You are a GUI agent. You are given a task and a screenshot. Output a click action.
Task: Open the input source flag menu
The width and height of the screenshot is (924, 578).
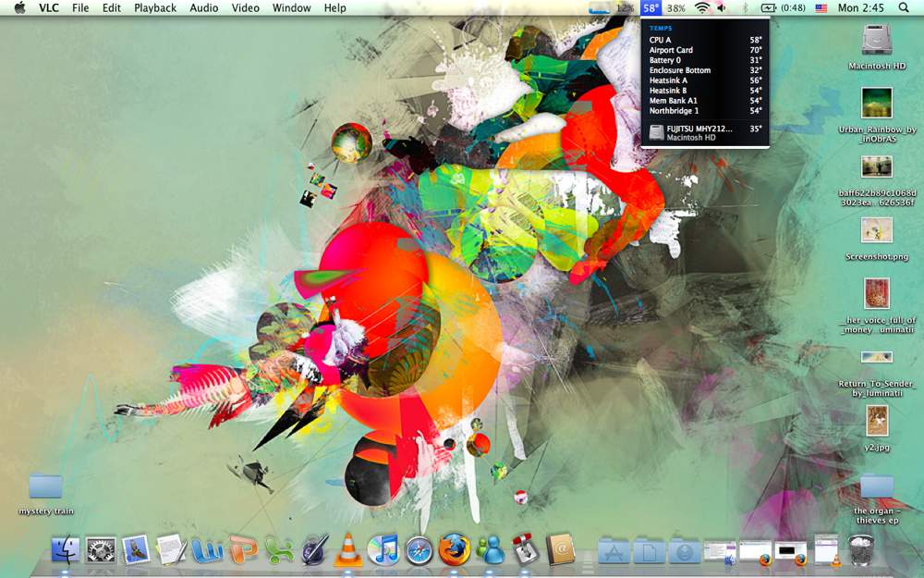coord(821,7)
